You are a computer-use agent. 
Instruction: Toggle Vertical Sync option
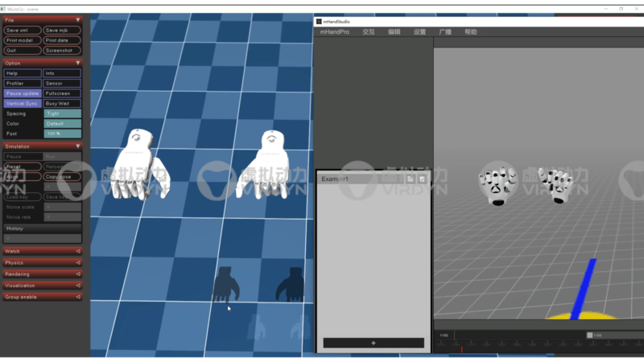tap(22, 103)
